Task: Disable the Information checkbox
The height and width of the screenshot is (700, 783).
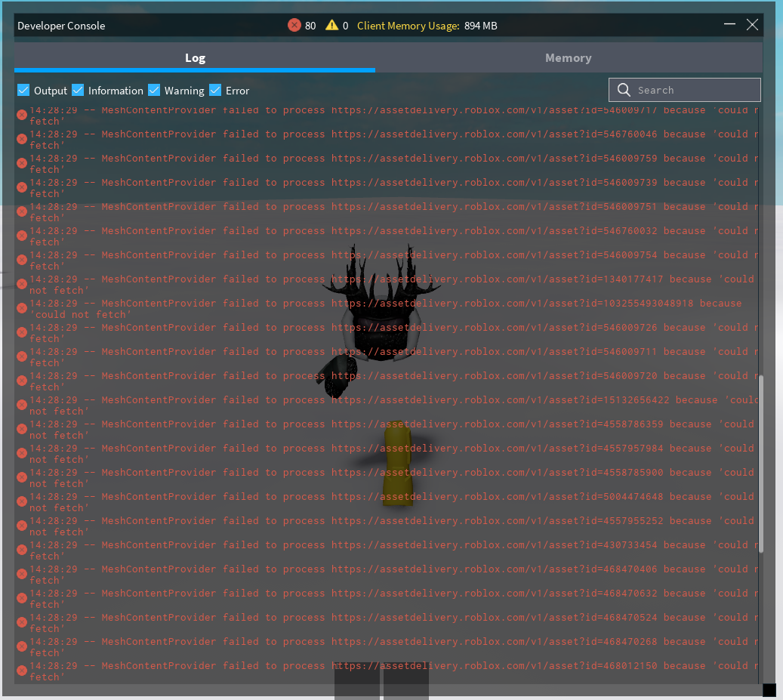Action: pos(78,90)
